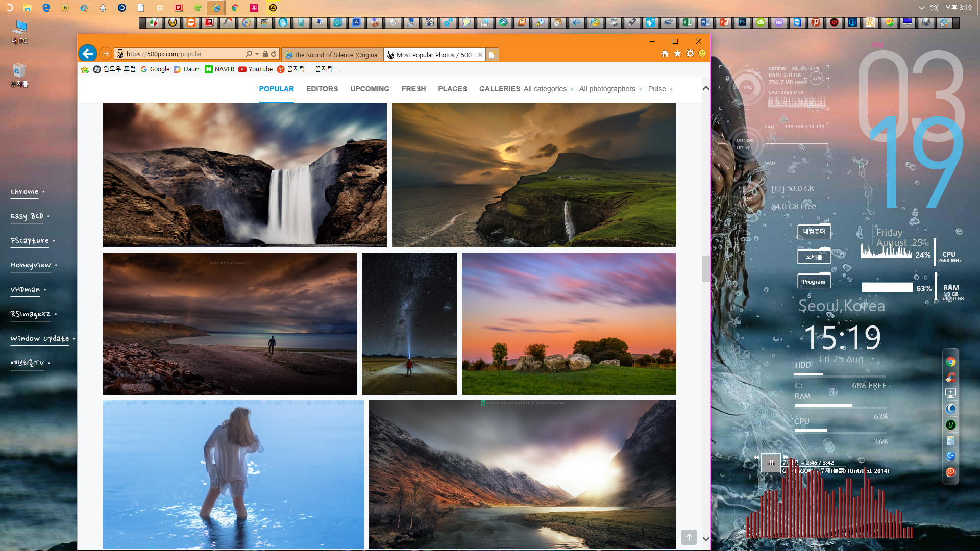Click the red power icon in dock
980x551 pixels.
(950, 472)
